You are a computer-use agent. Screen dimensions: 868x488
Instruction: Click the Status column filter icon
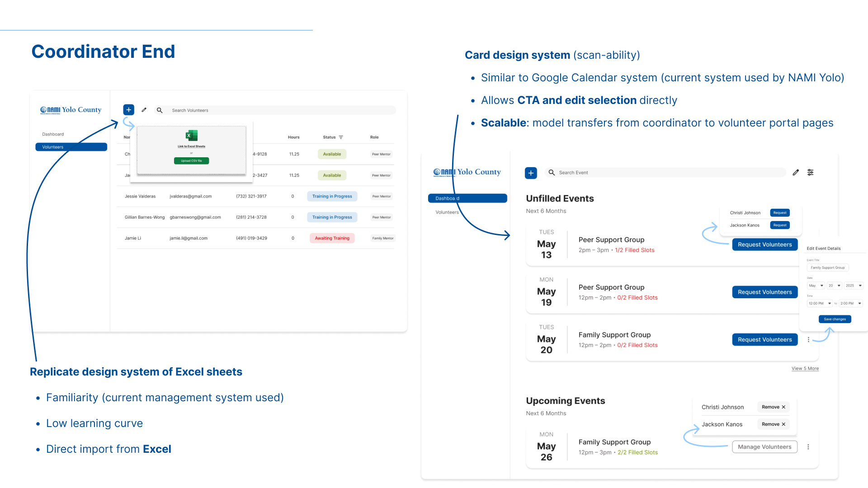341,137
